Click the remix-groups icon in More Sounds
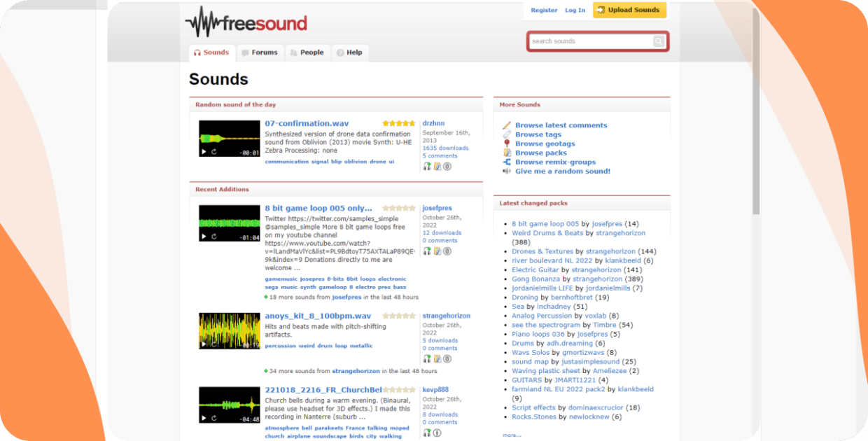Image resolution: width=868 pixels, height=441 pixels. 507,162
